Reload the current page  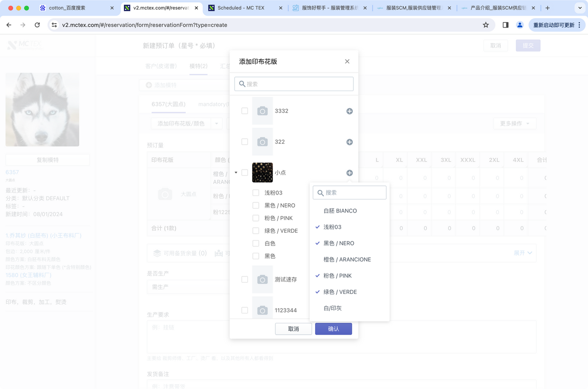pyautogui.click(x=37, y=25)
